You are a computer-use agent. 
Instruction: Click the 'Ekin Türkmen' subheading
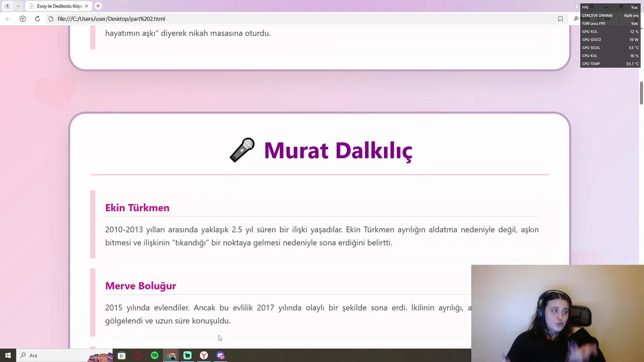(x=137, y=208)
